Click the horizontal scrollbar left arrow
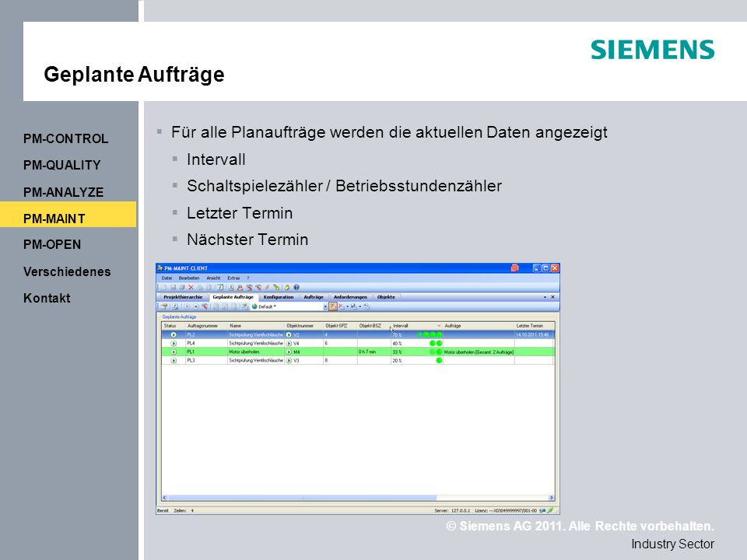This screenshot has height=560, width=747. click(x=164, y=498)
